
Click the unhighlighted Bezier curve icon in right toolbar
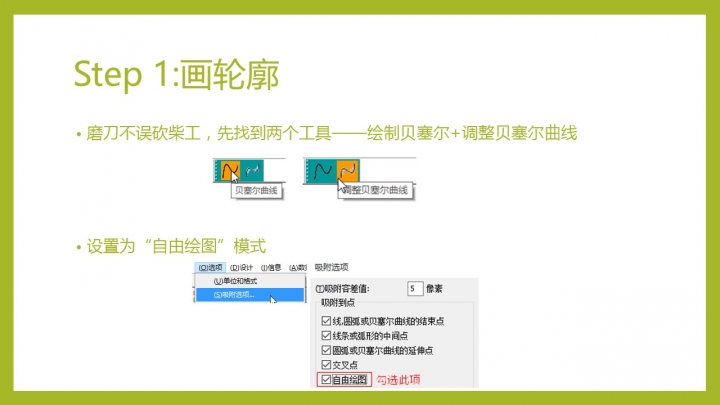322,171
